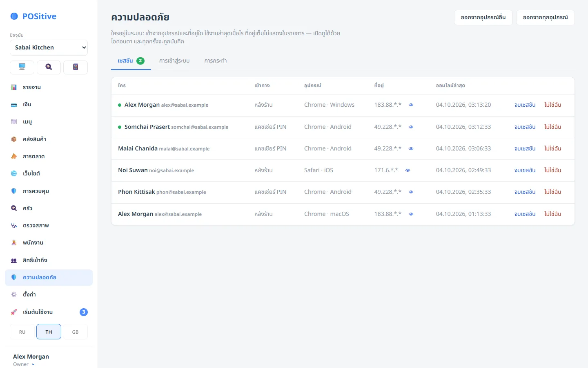Expand the Owner menu arrow under Alex Morgan

pyautogui.click(x=33, y=364)
